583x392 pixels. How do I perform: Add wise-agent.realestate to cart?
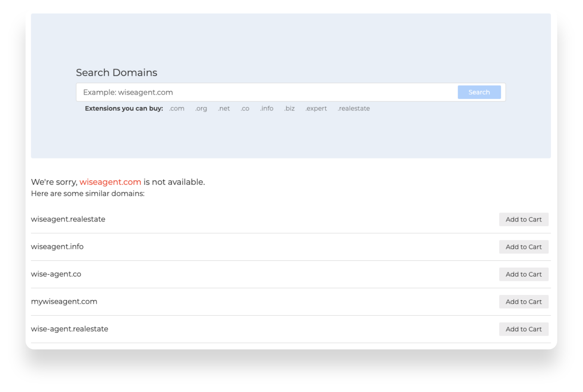coord(524,329)
